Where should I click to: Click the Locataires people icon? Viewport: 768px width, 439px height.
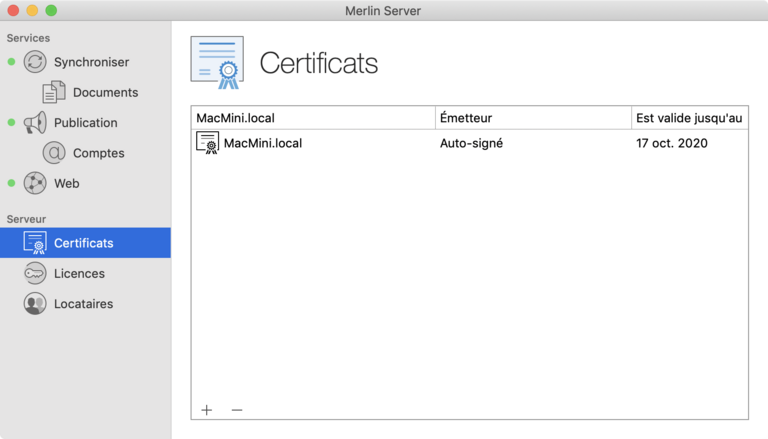(35, 304)
